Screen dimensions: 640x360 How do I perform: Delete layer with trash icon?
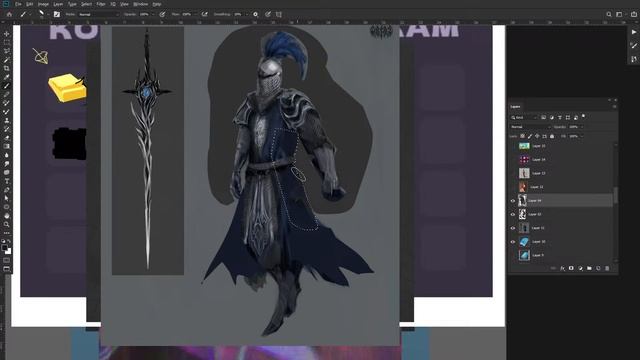607,268
